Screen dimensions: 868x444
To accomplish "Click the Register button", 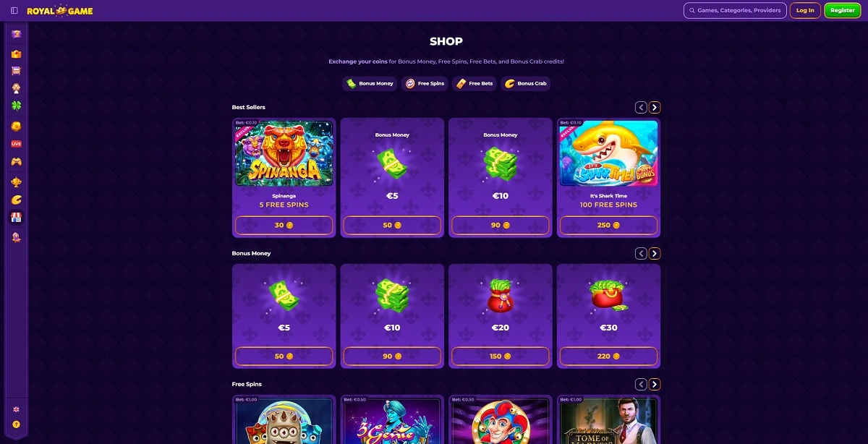I will (843, 11).
